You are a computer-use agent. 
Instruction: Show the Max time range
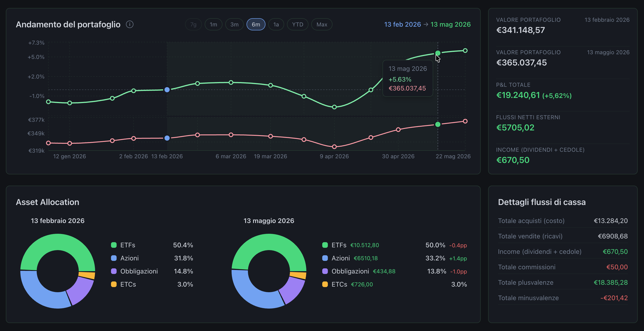point(322,25)
